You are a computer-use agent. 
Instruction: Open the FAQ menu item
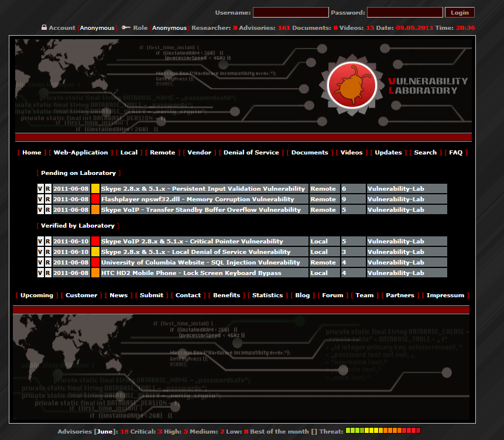click(x=455, y=153)
